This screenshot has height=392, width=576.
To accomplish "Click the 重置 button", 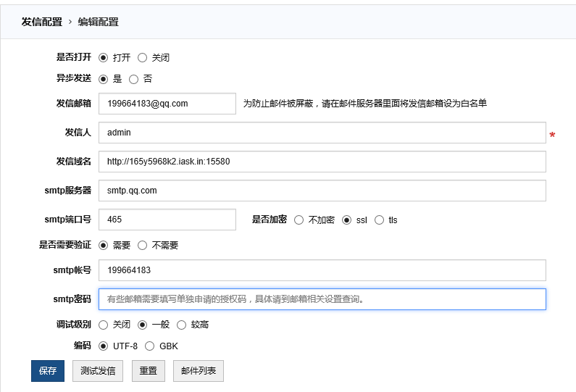I will coord(148,371).
